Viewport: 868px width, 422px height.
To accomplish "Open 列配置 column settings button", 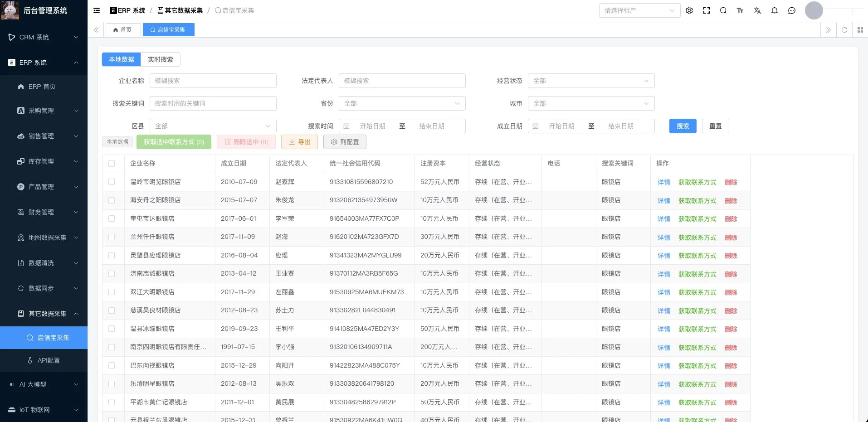I will point(345,142).
